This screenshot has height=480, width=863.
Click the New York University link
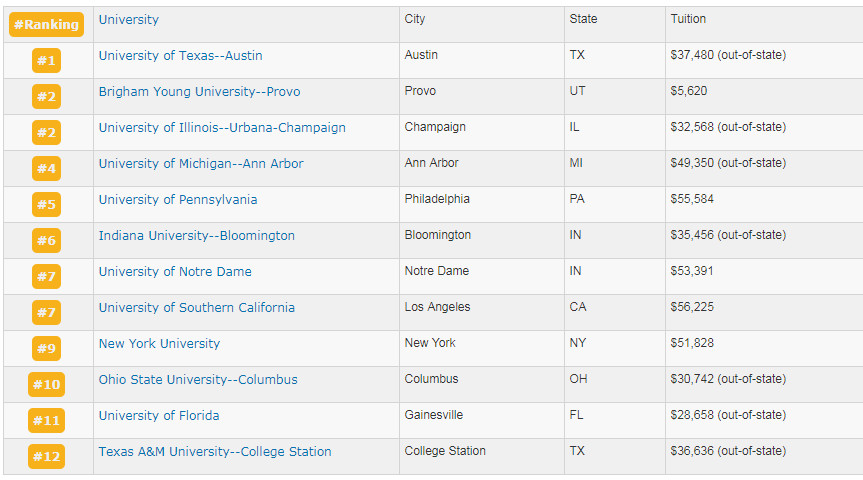(x=159, y=344)
